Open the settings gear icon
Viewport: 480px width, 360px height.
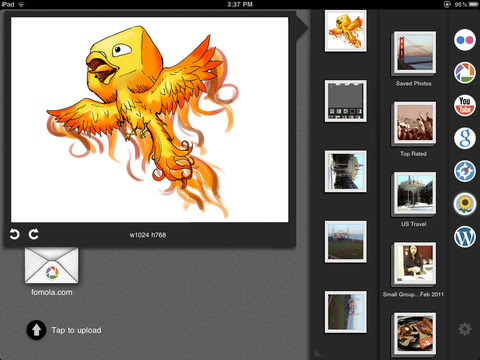[x=465, y=329]
